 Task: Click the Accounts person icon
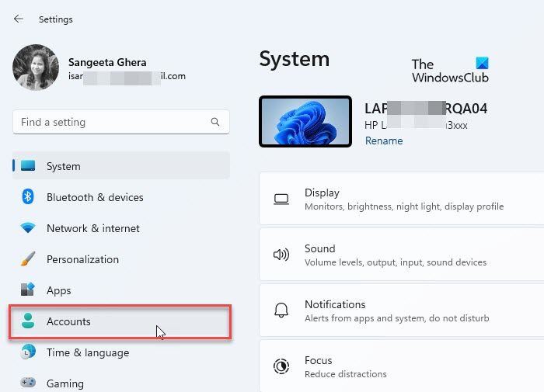click(28, 321)
